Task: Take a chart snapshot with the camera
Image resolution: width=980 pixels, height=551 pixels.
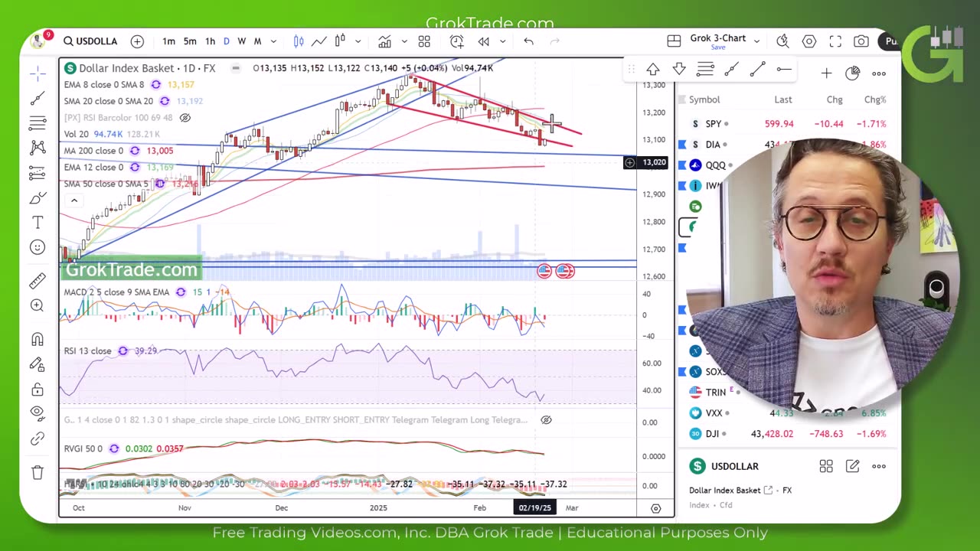Action: point(861,41)
